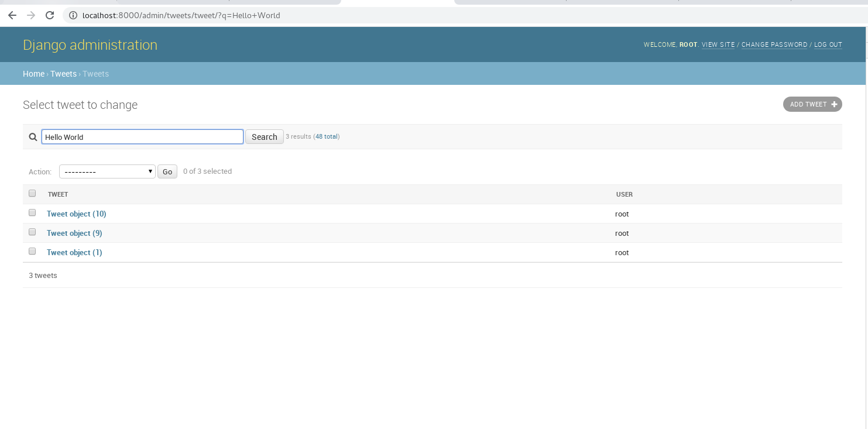Click the 3 tweets count text
Image resolution: width=868 pixels, height=429 pixels.
click(x=43, y=275)
